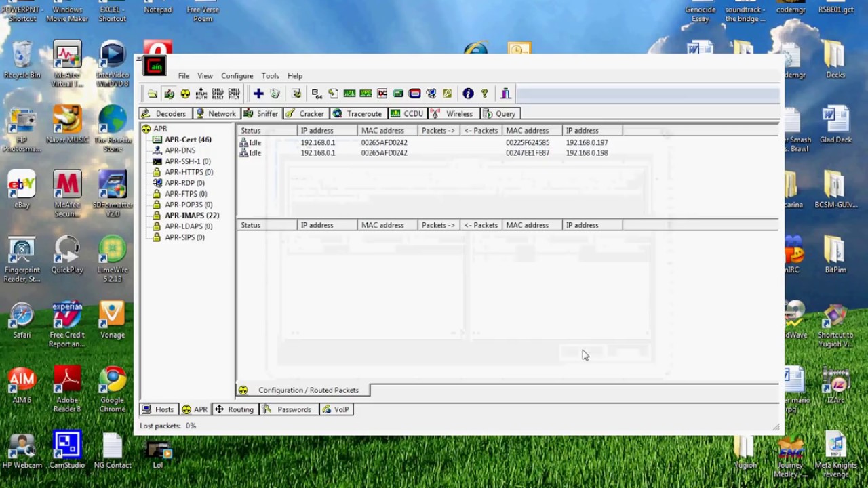This screenshot has width=868, height=488.
Task: Click the Lost packets: 0% status text
Action: pyautogui.click(x=167, y=426)
